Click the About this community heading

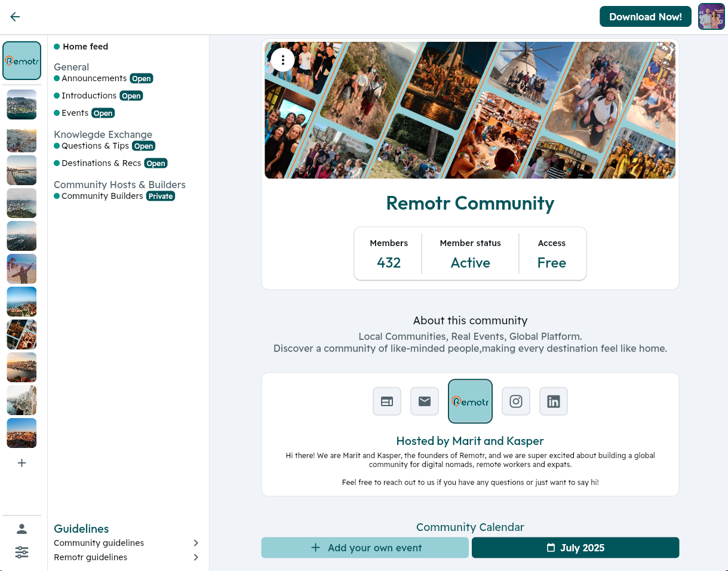click(x=470, y=320)
